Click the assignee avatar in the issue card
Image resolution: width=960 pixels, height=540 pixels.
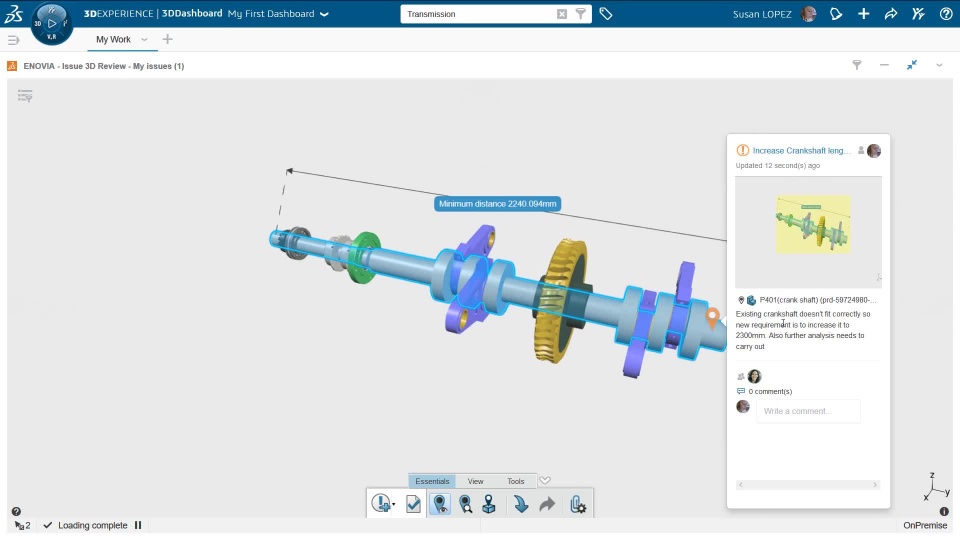(x=754, y=376)
